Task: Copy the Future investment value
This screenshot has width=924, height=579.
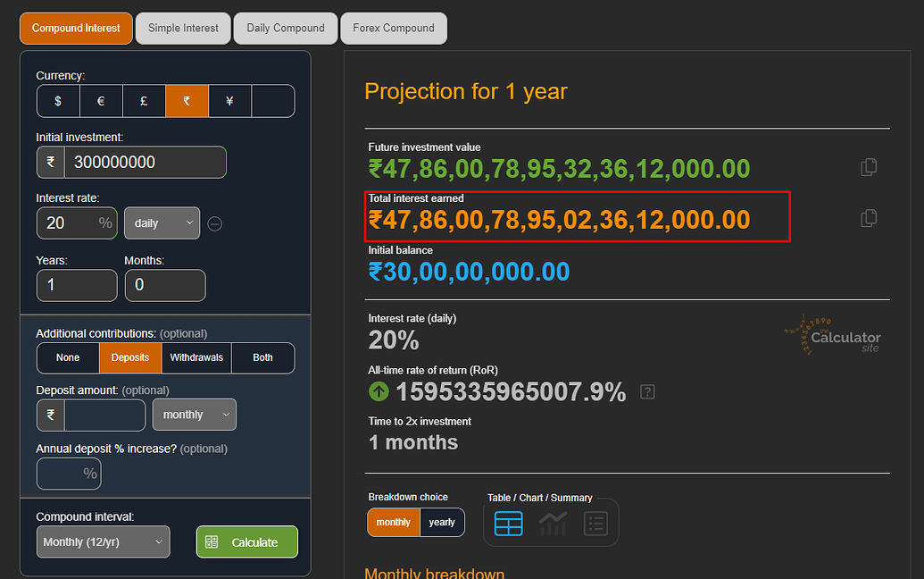Action: [868, 167]
